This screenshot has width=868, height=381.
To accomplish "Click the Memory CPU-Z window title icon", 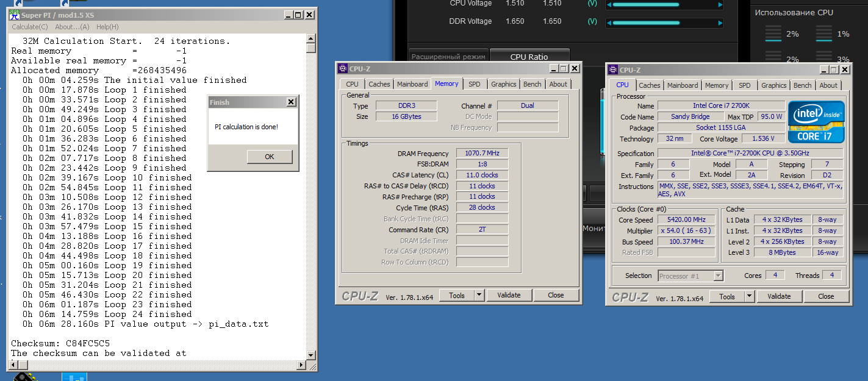I will pos(343,68).
